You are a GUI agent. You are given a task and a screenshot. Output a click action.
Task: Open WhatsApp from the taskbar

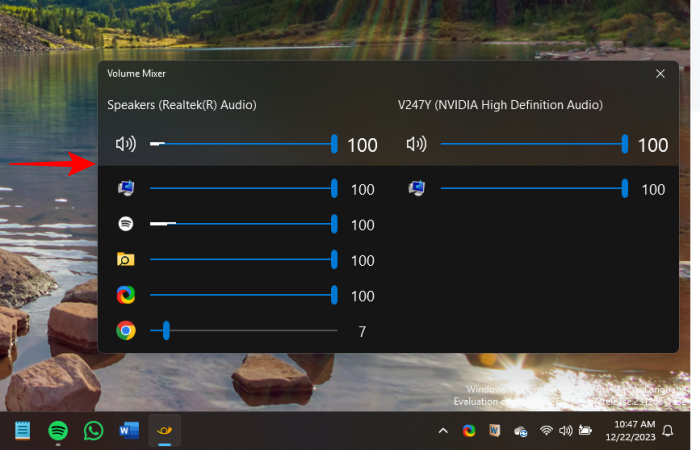point(94,431)
